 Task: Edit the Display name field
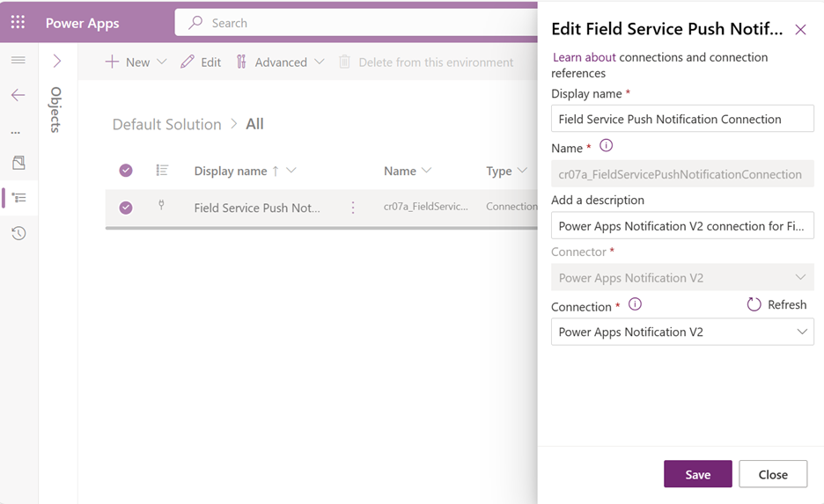[x=682, y=119]
